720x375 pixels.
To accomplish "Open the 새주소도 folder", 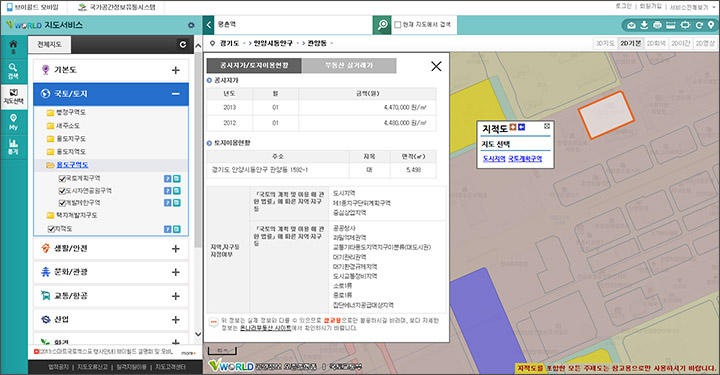I will [x=63, y=125].
